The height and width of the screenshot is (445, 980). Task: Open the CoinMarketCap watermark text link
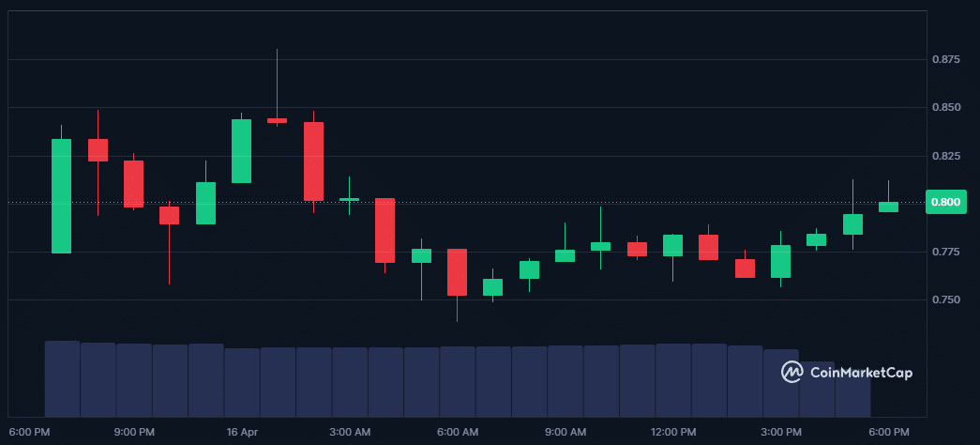coord(860,373)
